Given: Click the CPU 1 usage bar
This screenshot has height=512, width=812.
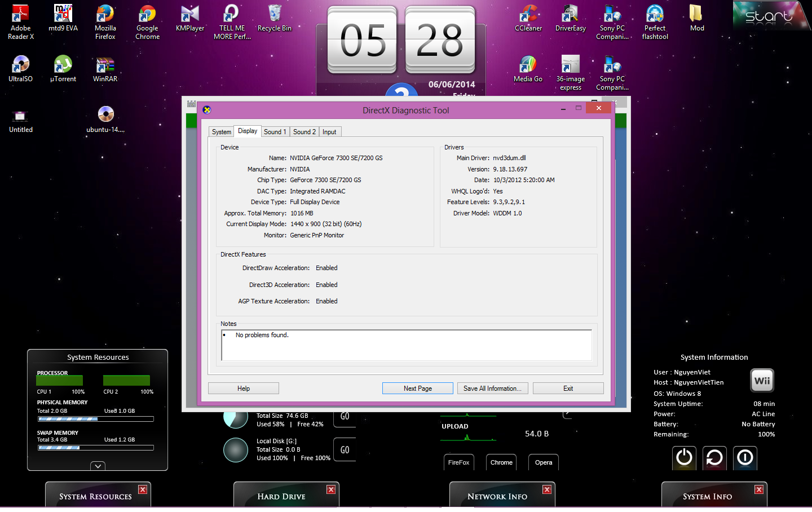Looking at the screenshot, I should point(60,381).
